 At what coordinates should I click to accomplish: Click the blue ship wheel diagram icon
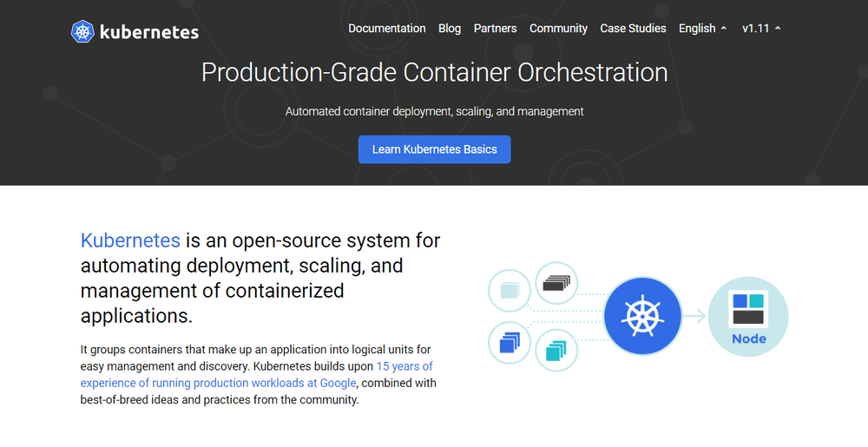coord(641,316)
